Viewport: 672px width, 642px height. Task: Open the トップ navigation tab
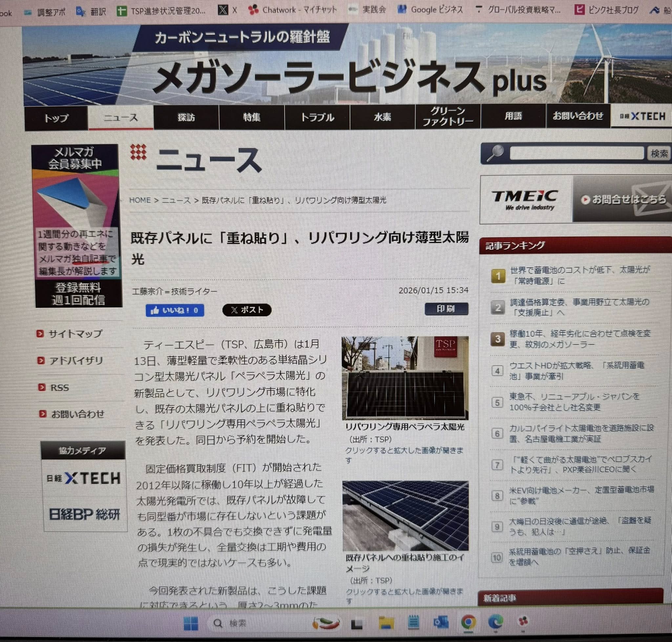click(56, 118)
